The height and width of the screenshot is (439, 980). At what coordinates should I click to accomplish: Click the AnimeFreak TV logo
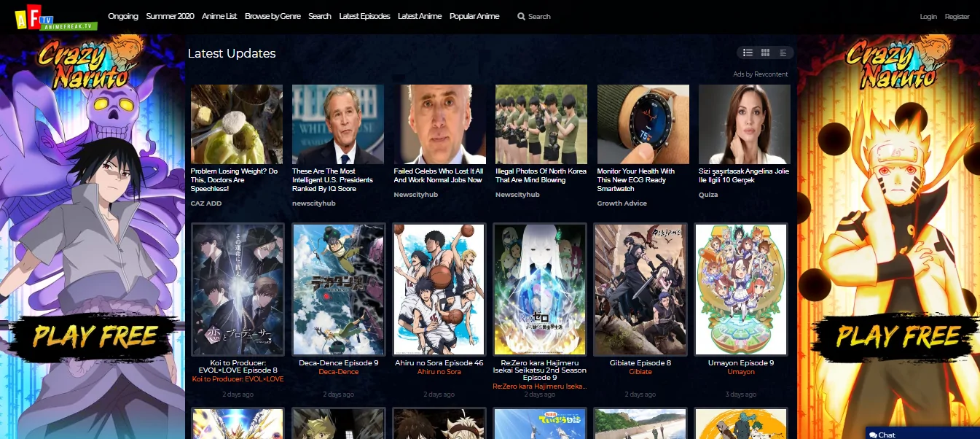click(55, 18)
